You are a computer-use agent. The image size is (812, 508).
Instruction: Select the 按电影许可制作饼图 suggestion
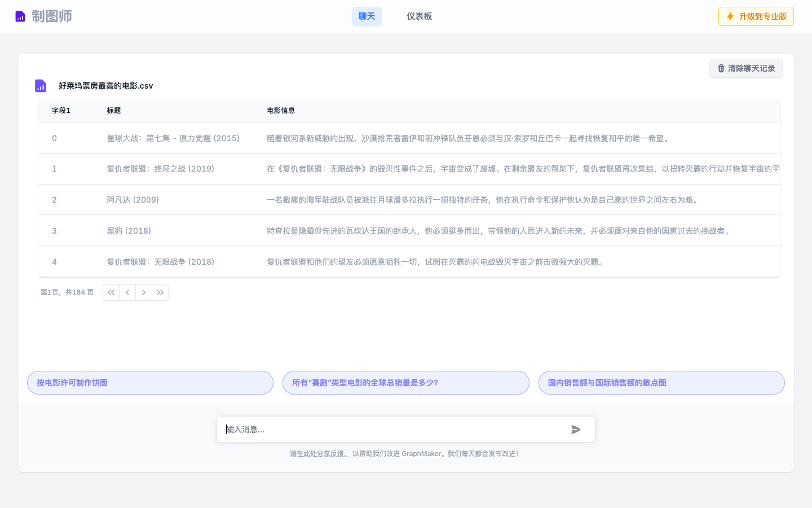point(150,383)
